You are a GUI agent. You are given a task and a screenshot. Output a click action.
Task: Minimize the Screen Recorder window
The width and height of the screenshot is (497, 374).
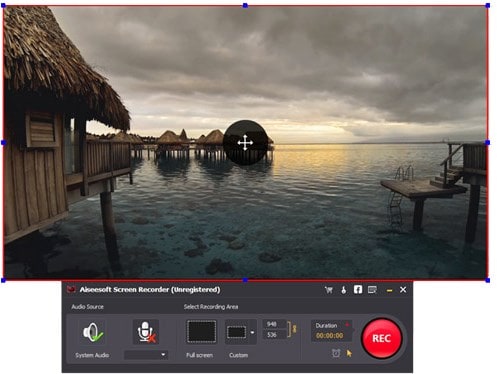pyautogui.click(x=389, y=291)
